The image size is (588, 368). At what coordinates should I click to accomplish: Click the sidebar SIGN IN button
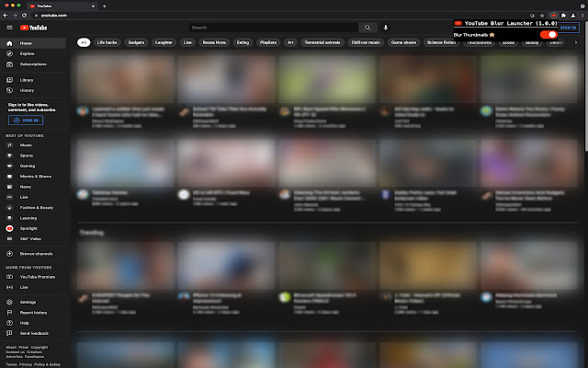26,121
